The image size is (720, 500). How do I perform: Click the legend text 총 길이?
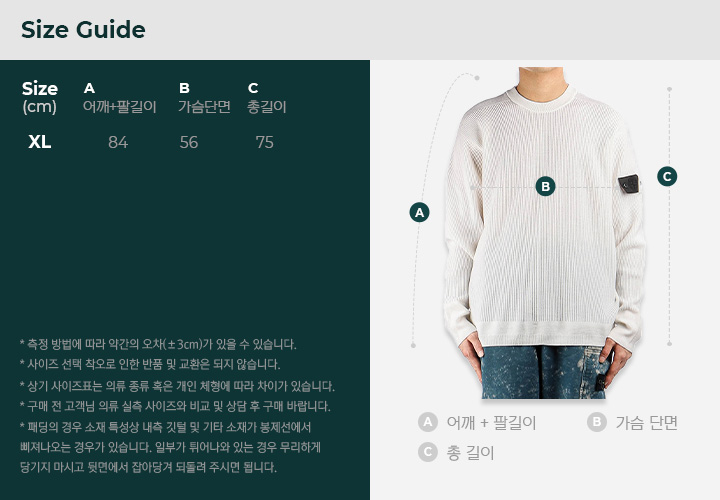click(470, 453)
